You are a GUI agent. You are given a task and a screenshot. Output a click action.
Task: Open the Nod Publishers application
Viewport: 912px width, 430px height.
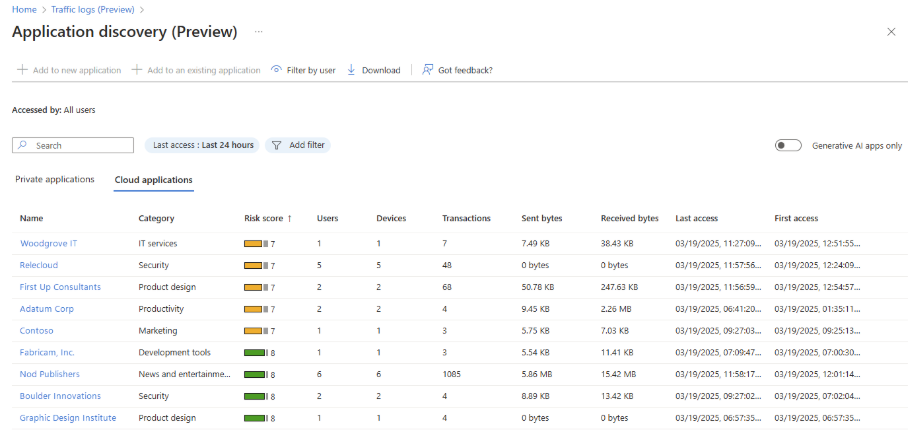[49, 374]
